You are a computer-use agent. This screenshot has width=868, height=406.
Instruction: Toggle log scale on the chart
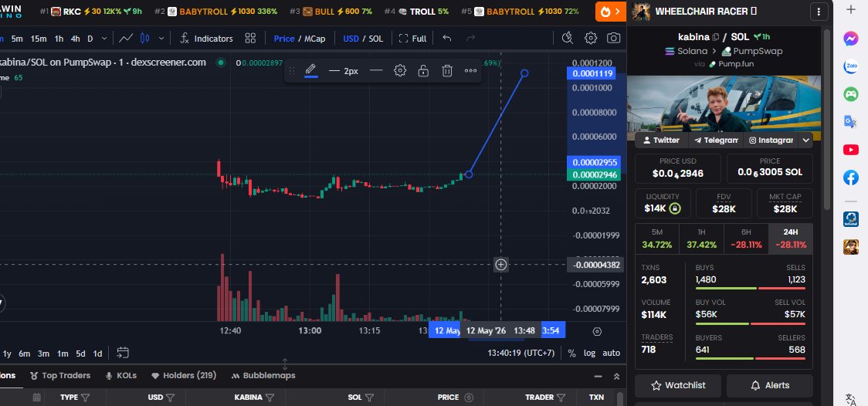(x=589, y=353)
